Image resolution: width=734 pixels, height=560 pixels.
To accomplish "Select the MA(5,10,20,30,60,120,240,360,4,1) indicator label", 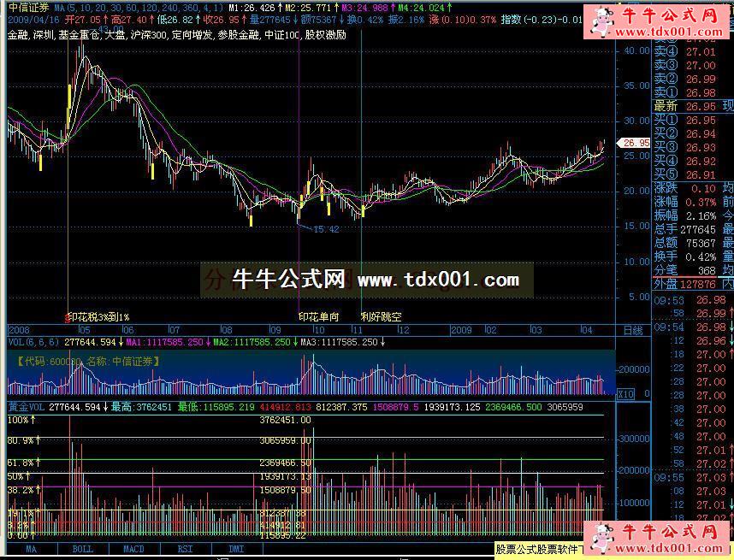I will click(x=139, y=8).
